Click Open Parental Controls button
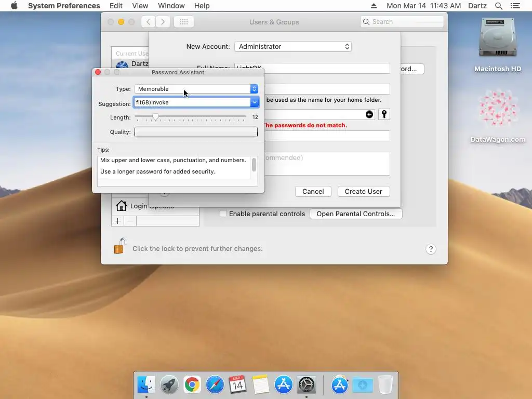The height and width of the screenshot is (399, 532). 355,214
